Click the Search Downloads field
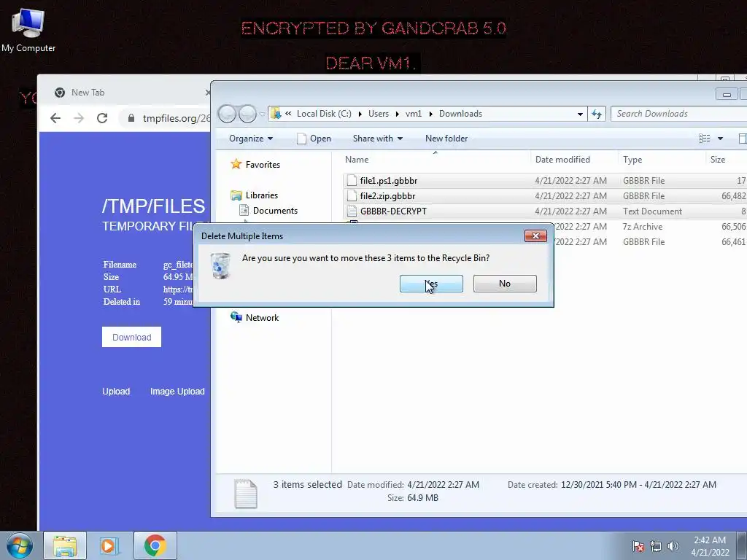 pyautogui.click(x=679, y=113)
